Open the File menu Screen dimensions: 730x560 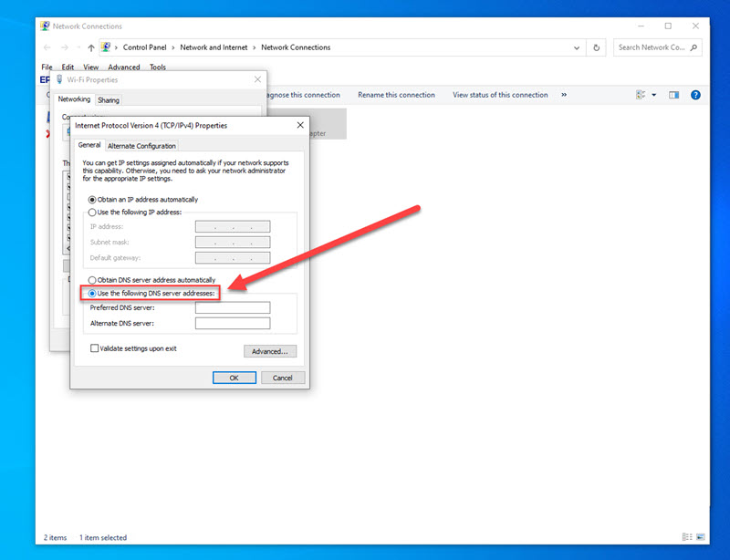[47, 67]
